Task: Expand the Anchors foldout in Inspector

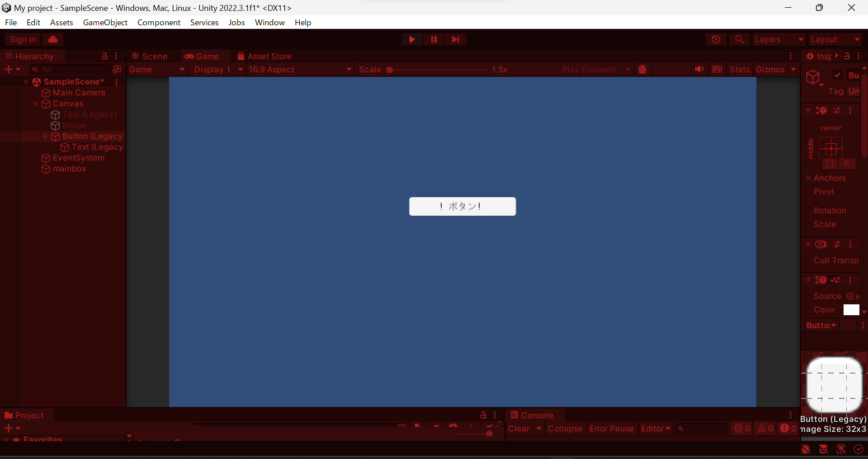Action: [x=808, y=178]
